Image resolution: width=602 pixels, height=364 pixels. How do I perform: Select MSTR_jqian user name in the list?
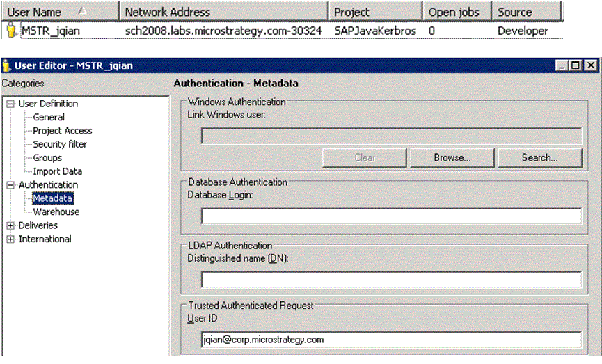coord(51,31)
